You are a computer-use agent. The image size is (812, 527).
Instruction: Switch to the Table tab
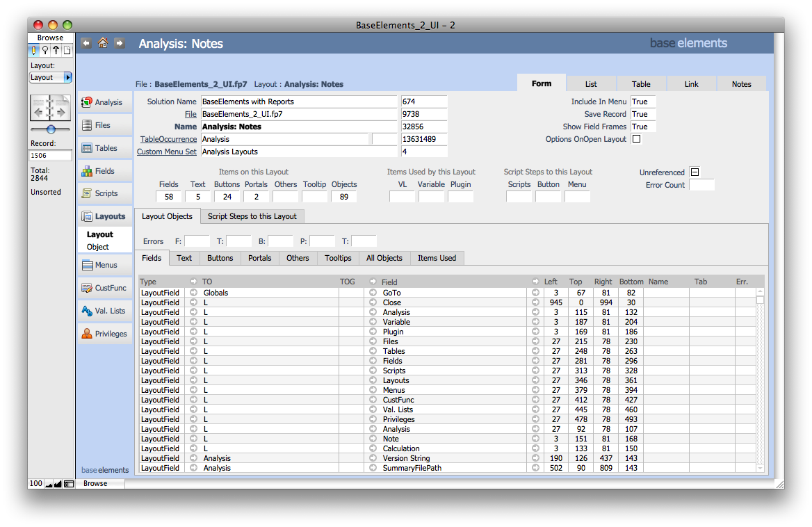point(640,84)
